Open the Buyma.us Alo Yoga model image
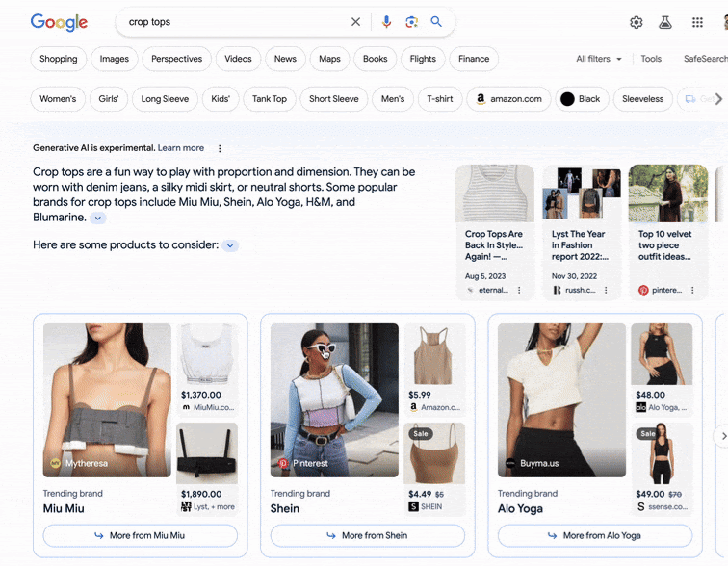Screen dimensions: 728x566 coord(561,399)
